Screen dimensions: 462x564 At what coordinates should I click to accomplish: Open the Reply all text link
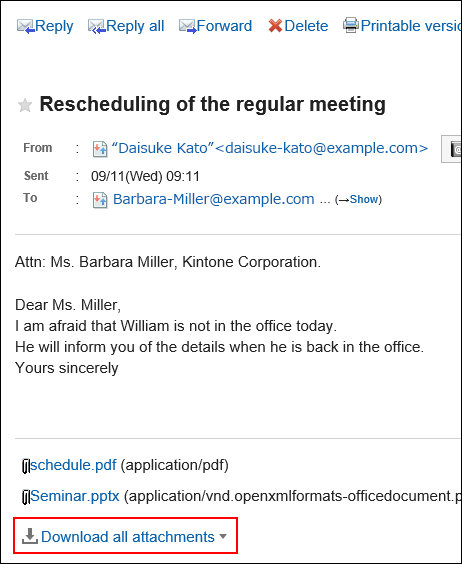pos(135,26)
